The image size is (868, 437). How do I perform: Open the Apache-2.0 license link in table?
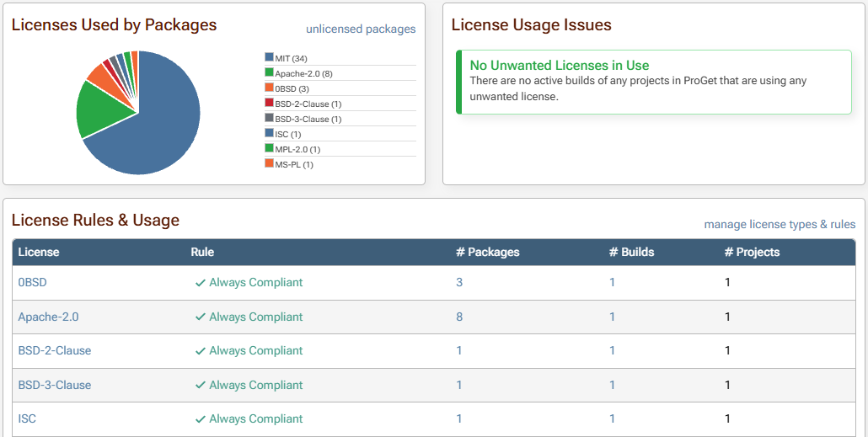(48, 317)
